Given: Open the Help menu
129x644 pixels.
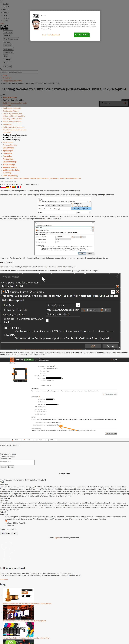Looking at the screenshot, I should [5, 56].
